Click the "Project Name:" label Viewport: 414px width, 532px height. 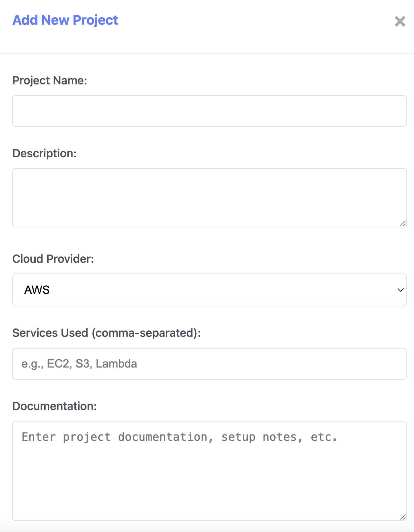(x=50, y=80)
